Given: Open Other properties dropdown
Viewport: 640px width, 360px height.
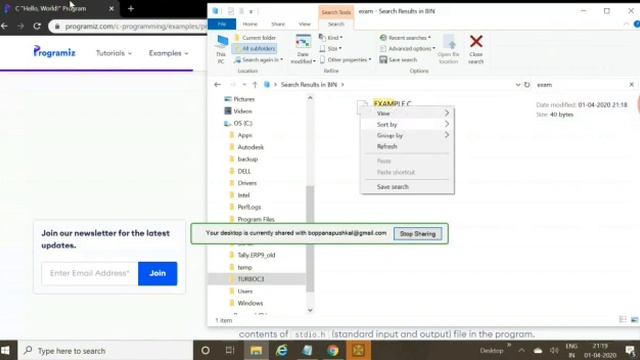Looking at the screenshot, I should point(345,60).
